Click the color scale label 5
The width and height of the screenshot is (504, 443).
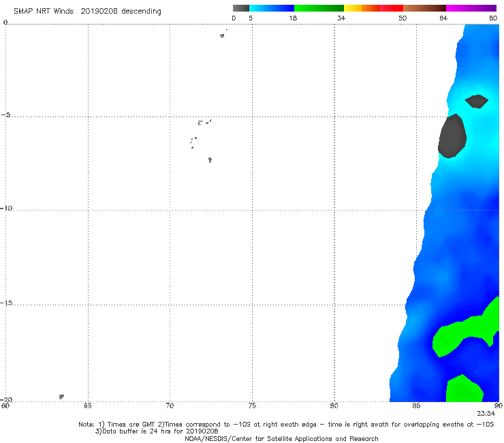[251, 18]
